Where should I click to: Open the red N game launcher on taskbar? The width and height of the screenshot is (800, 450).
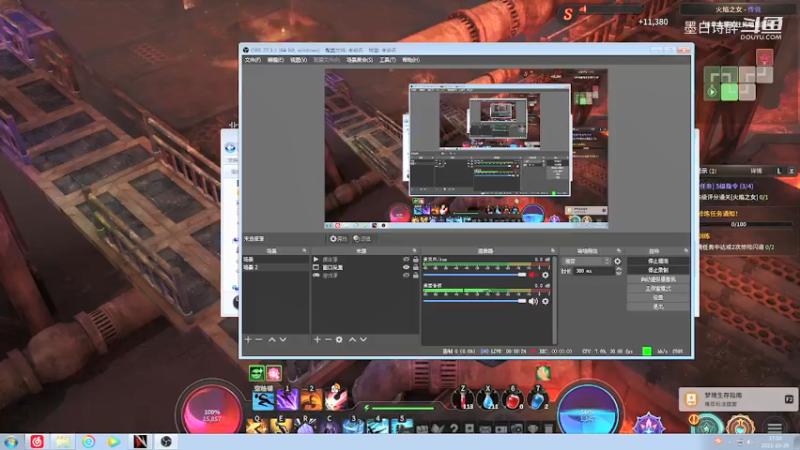(140, 441)
